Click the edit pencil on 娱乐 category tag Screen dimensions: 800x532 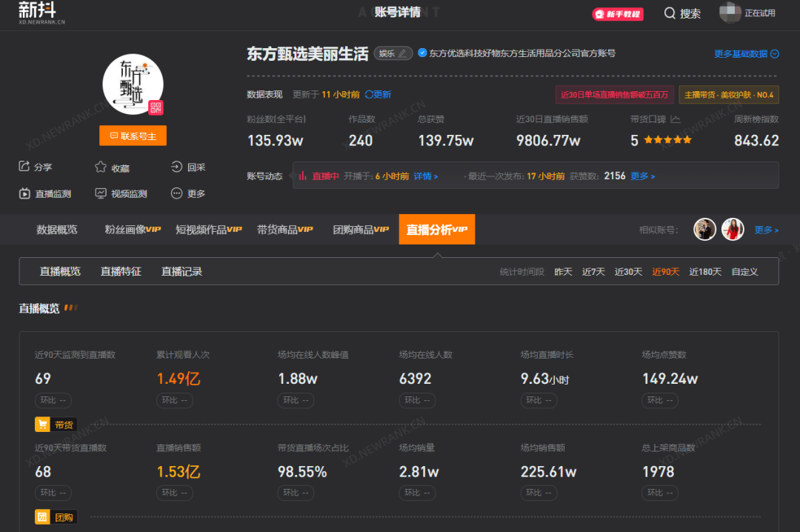401,53
